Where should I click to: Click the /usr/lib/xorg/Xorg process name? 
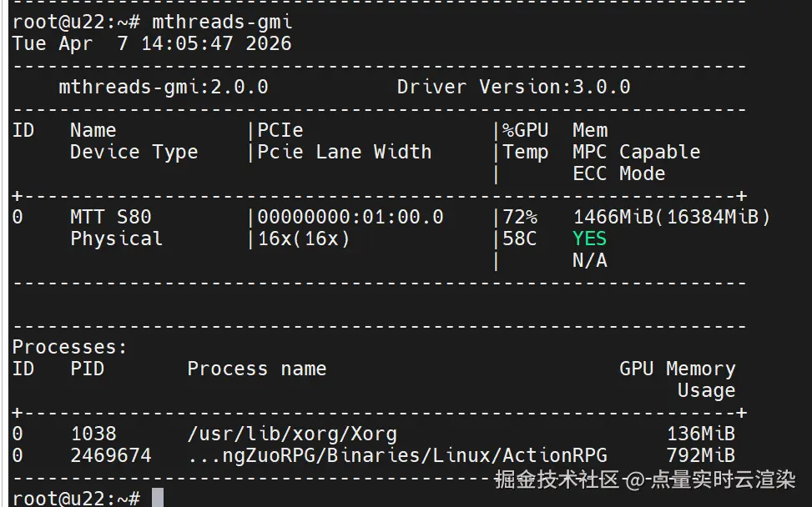click(291, 434)
